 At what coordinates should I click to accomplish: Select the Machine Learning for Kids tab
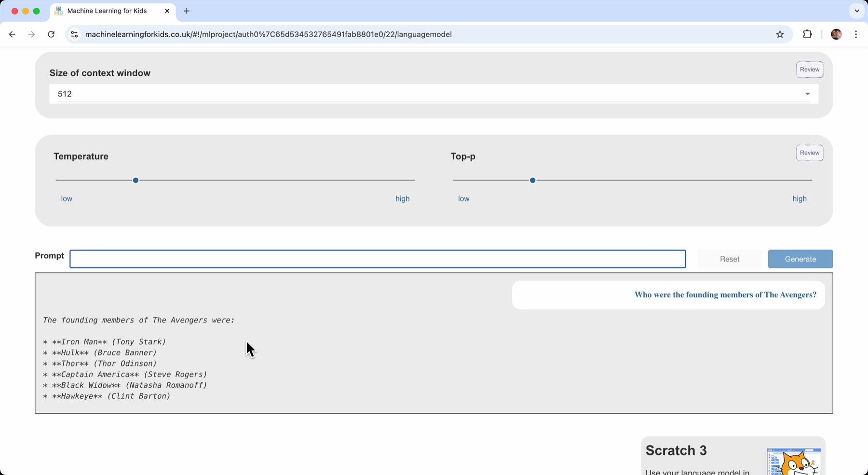107,11
